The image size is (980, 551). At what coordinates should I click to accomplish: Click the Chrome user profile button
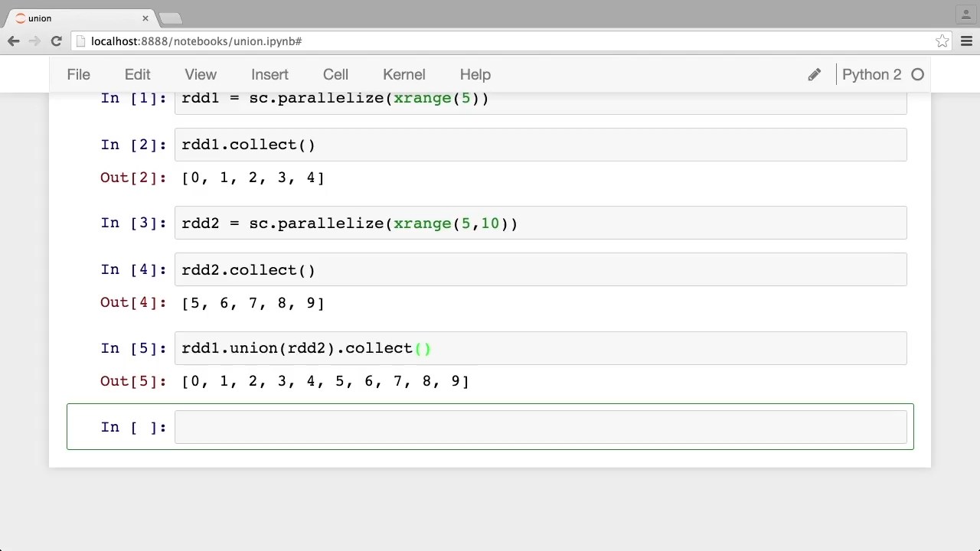(x=965, y=15)
